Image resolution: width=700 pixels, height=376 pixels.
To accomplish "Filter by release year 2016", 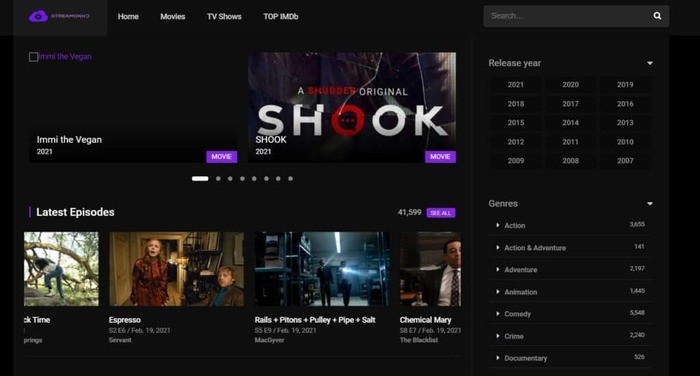I will 625,104.
